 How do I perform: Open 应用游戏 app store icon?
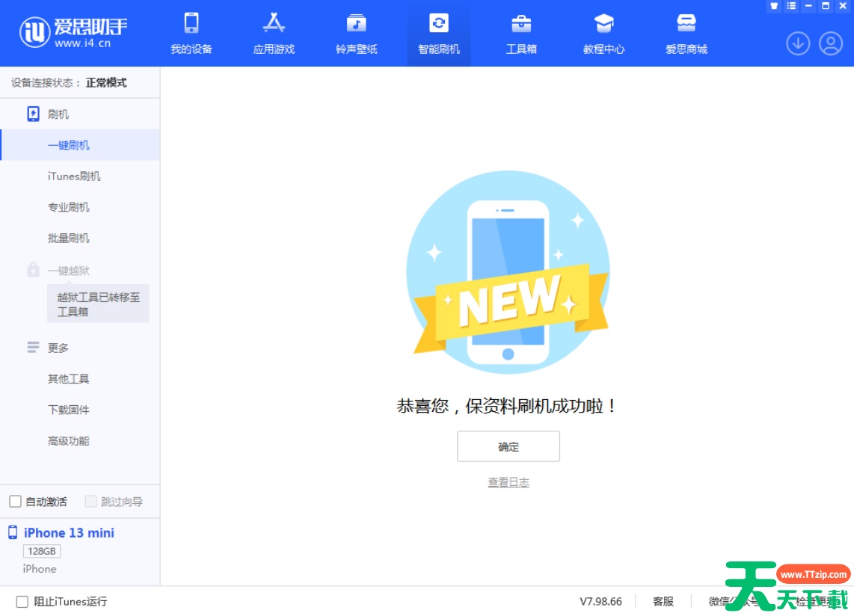[274, 24]
